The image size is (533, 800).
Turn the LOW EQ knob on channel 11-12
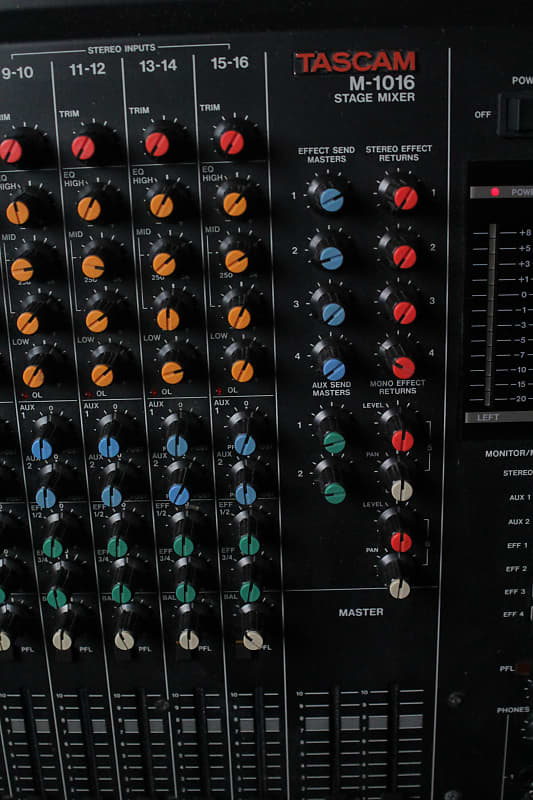[x=102, y=375]
